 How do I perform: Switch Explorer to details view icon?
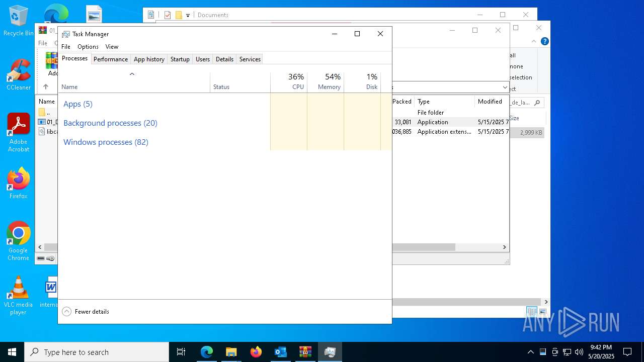pos(532,312)
